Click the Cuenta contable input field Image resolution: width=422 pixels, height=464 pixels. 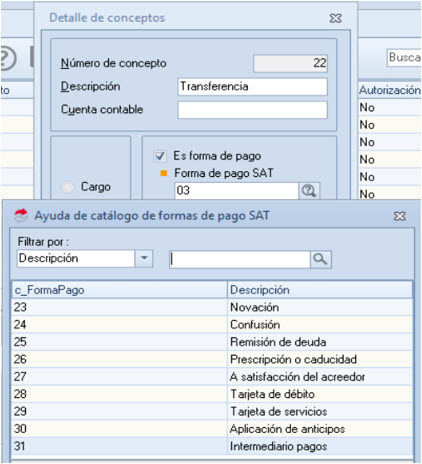(x=252, y=110)
